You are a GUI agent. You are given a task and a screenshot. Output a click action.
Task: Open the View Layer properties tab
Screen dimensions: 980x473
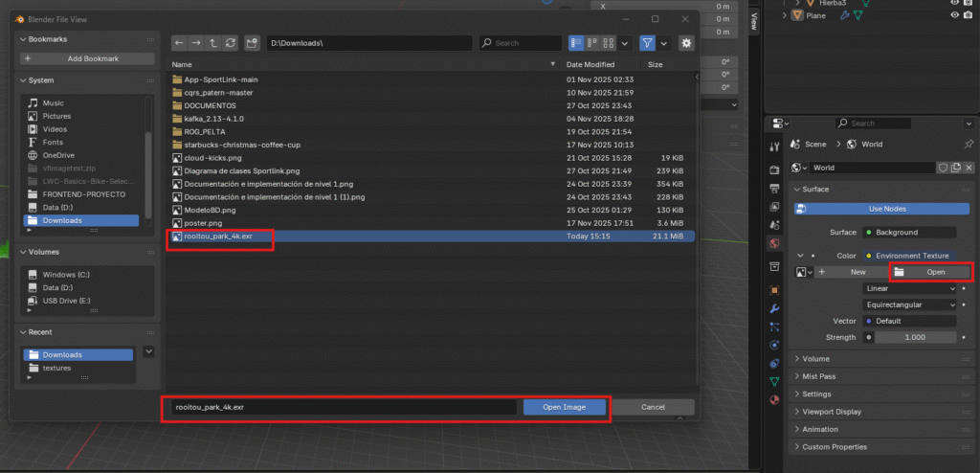point(775,206)
